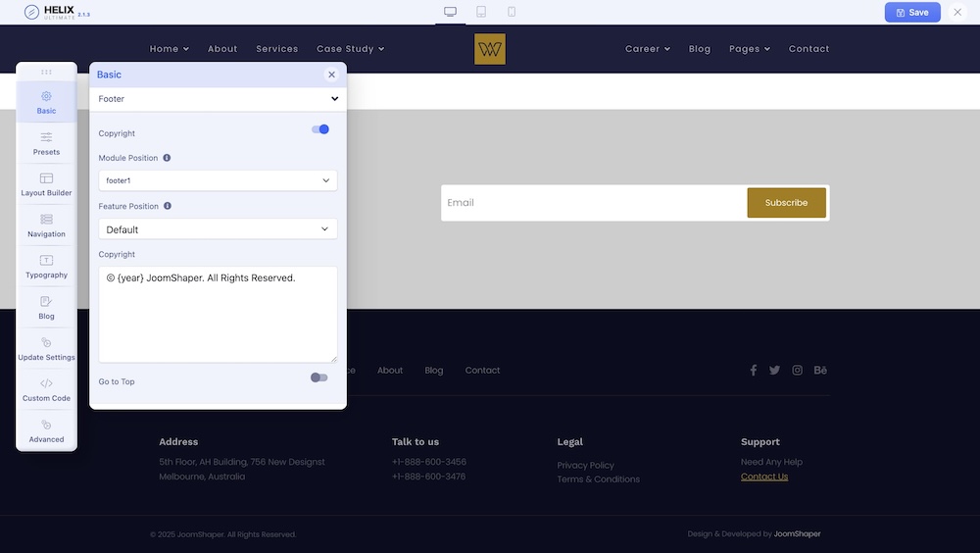The height and width of the screenshot is (553, 980).
Task: Select the Typography settings icon
Action: click(46, 267)
